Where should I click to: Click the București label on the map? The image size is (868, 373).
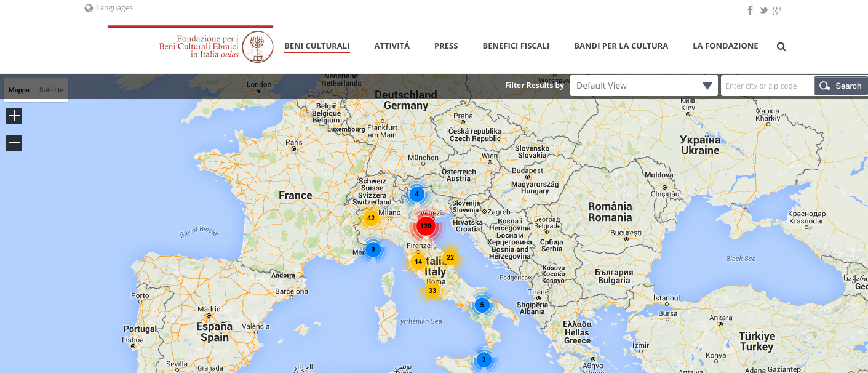[626, 233]
